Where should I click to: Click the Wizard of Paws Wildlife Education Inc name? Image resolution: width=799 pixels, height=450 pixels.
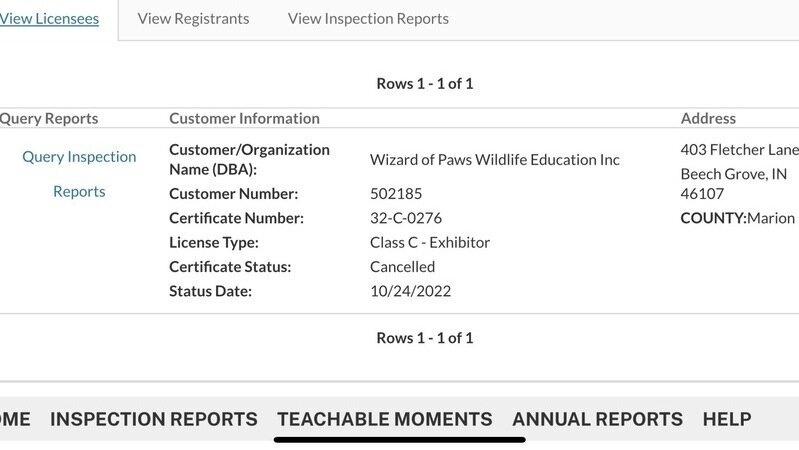(494, 159)
